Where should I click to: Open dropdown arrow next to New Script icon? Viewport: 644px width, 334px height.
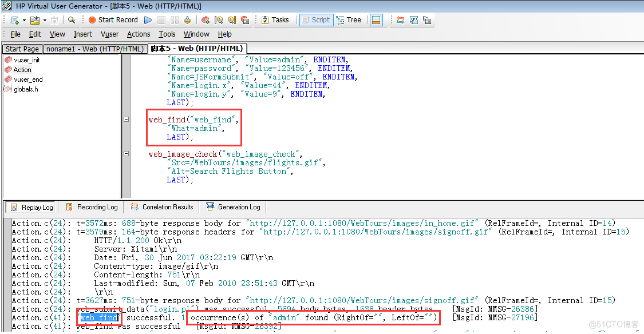coord(23,20)
